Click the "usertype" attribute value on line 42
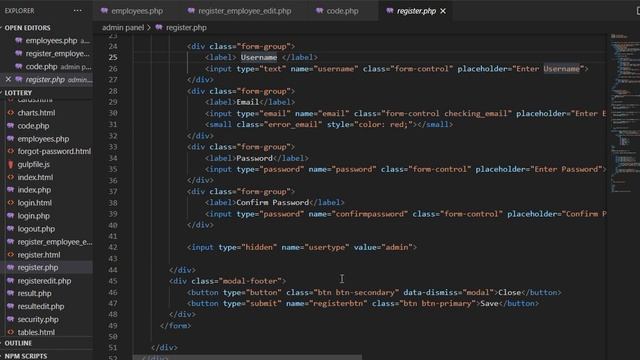640x360 pixels. pyautogui.click(x=327, y=247)
